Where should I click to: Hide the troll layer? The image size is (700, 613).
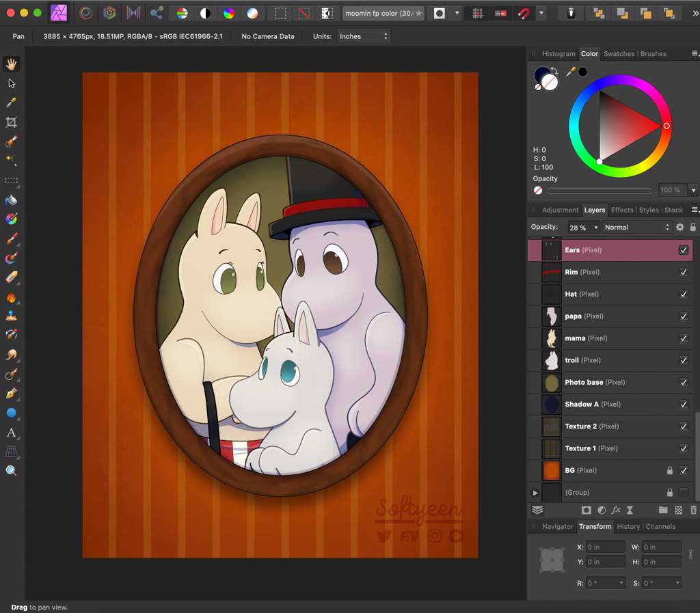(684, 360)
